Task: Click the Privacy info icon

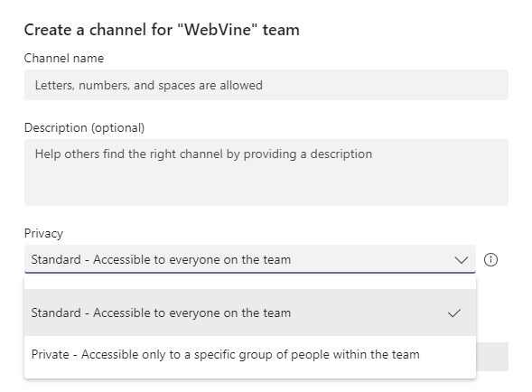Action: (x=490, y=259)
